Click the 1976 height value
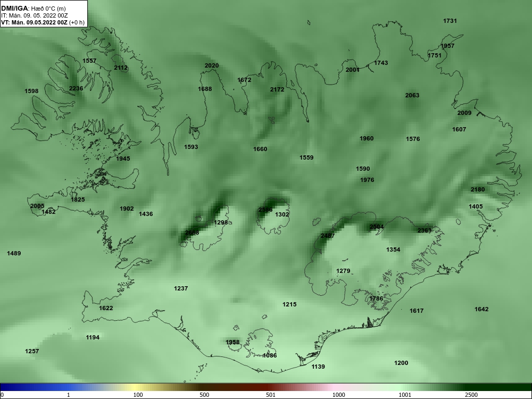This screenshot has width=532, height=399. [367, 180]
